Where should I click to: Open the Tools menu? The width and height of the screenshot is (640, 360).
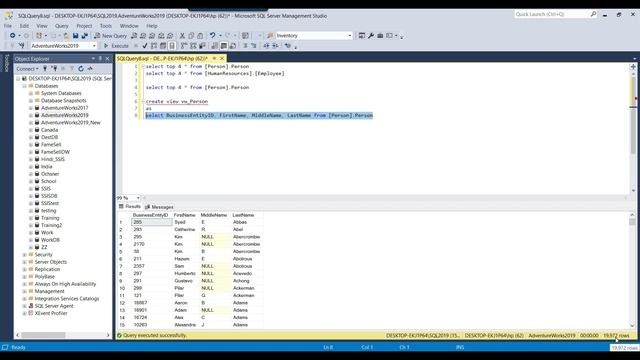coord(106,26)
